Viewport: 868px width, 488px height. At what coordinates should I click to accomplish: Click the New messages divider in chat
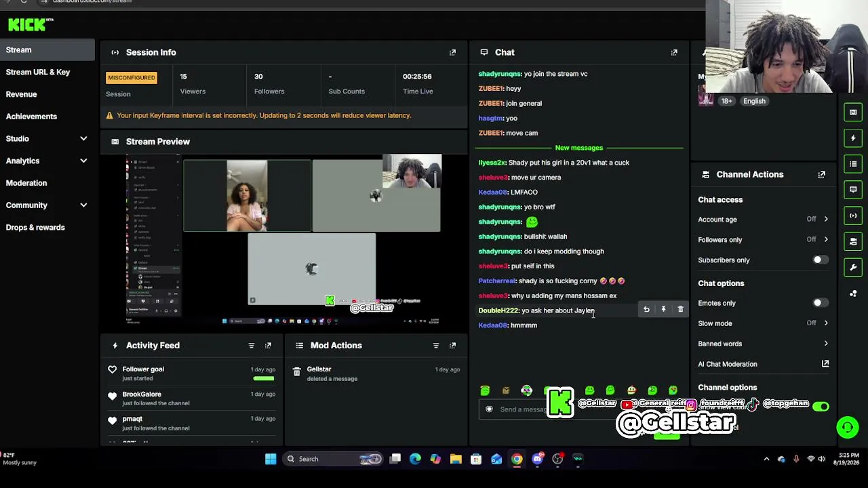click(578, 148)
